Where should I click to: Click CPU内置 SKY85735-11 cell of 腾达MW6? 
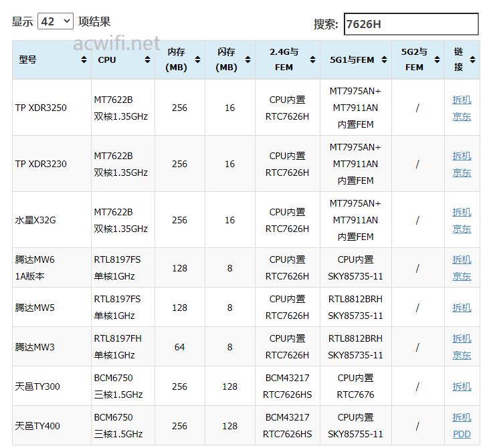(x=356, y=268)
